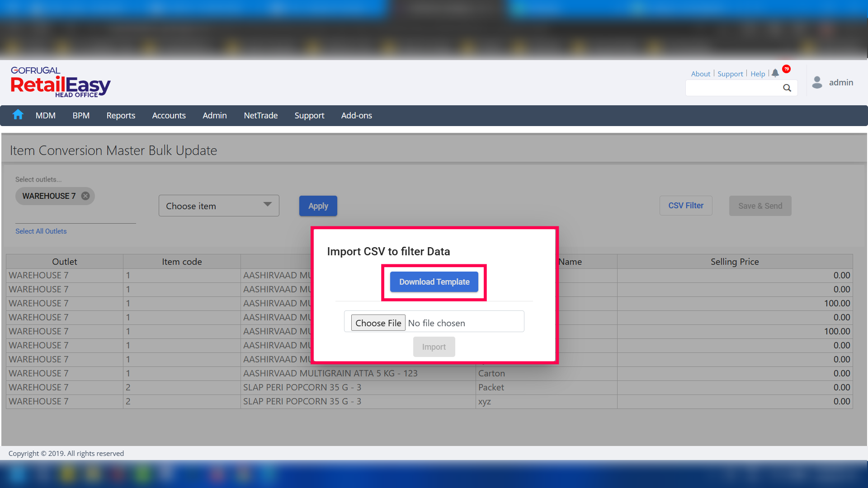Click the Download Template button
This screenshot has width=868, height=488.
pyautogui.click(x=434, y=282)
